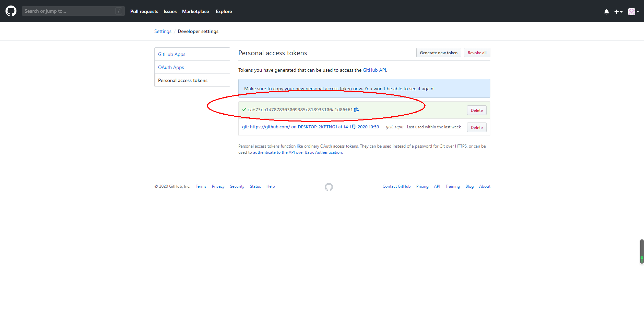Delete the newly generated caf73cb token

click(477, 110)
